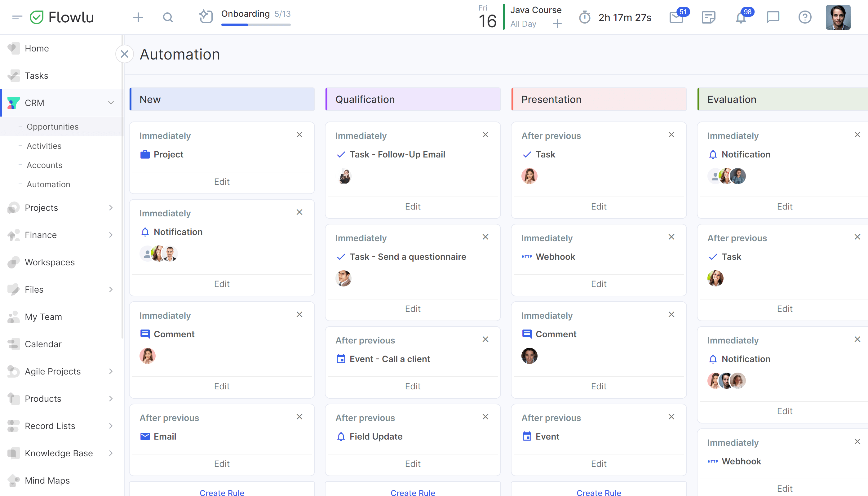Viewport: 868px width, 496px height.
Task: Open the inbox with 51 unread emails
Action: coord(676,18)
